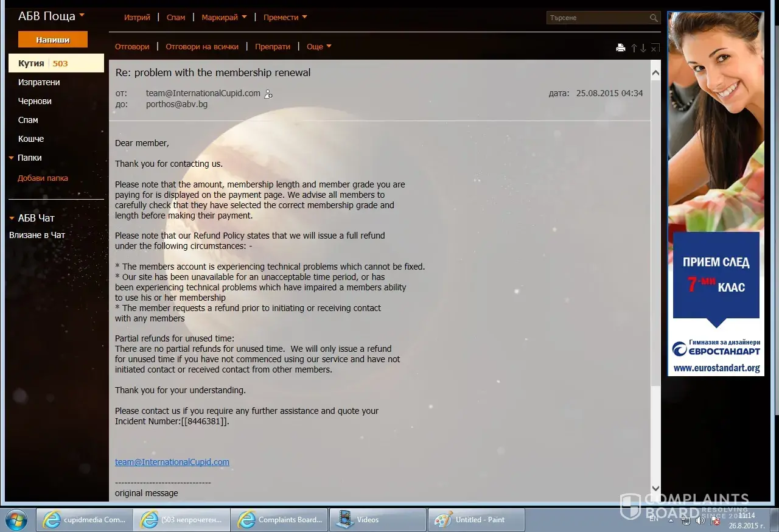Click the sender address team@InternationalCupid.com in the header
The image size is (779, 532).
click(x=203, y=93)
